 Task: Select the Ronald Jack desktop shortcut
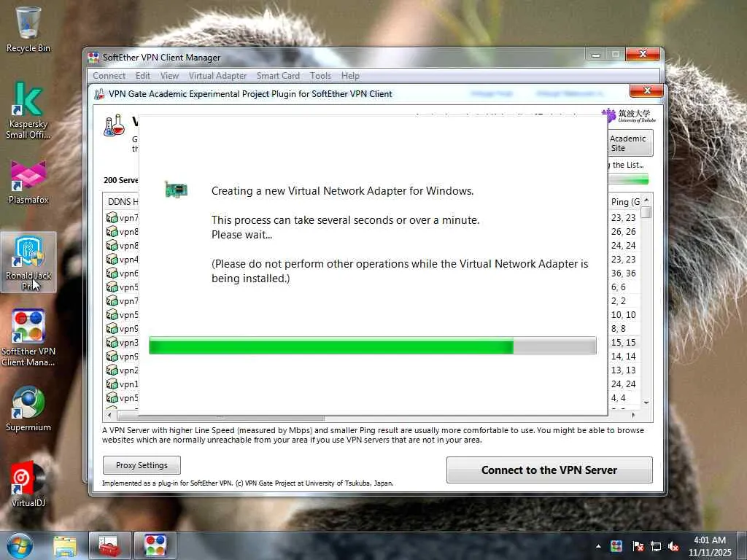pyautogui.click(x=28, y=262)
